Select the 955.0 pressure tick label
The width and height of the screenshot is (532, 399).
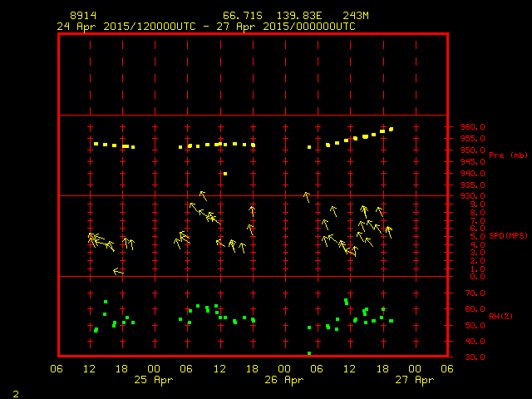pyautogui.click(x=472, y=139)
